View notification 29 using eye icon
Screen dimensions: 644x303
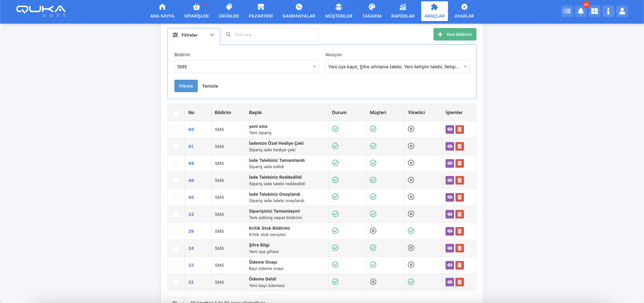pyautogui.click(x=449, y=231)
